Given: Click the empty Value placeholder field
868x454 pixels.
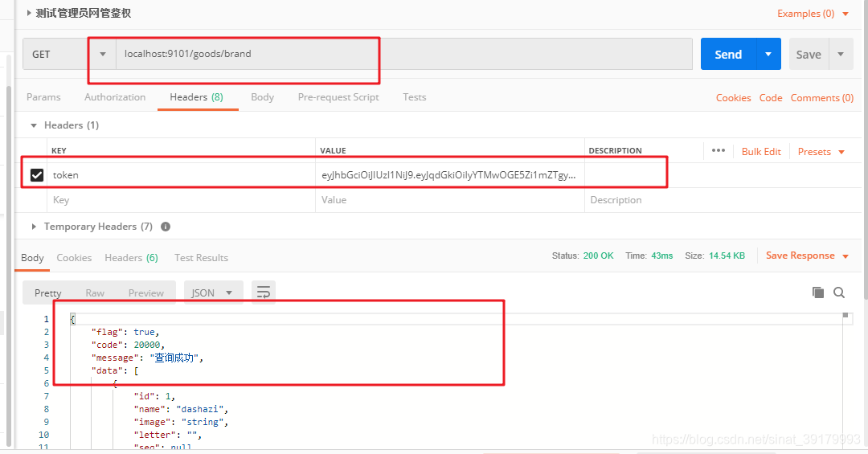Looking at the screenshot, I should (449, 200).
